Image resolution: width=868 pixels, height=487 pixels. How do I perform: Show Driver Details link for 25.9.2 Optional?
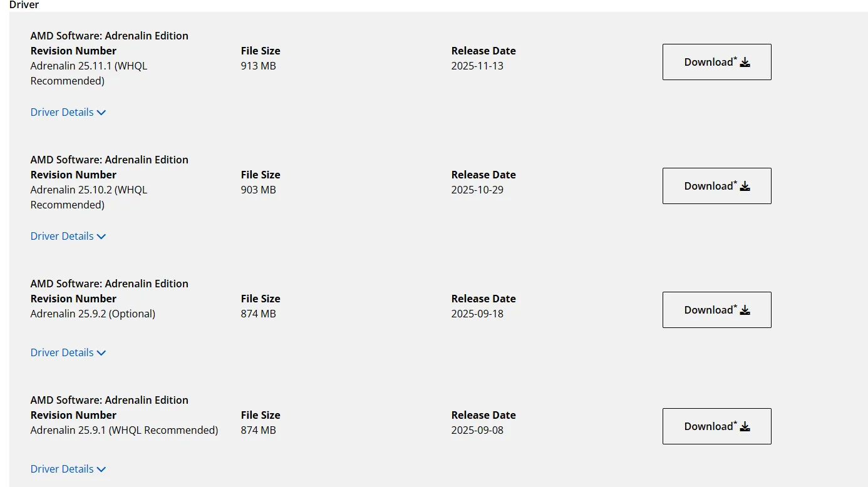(62, 352)
